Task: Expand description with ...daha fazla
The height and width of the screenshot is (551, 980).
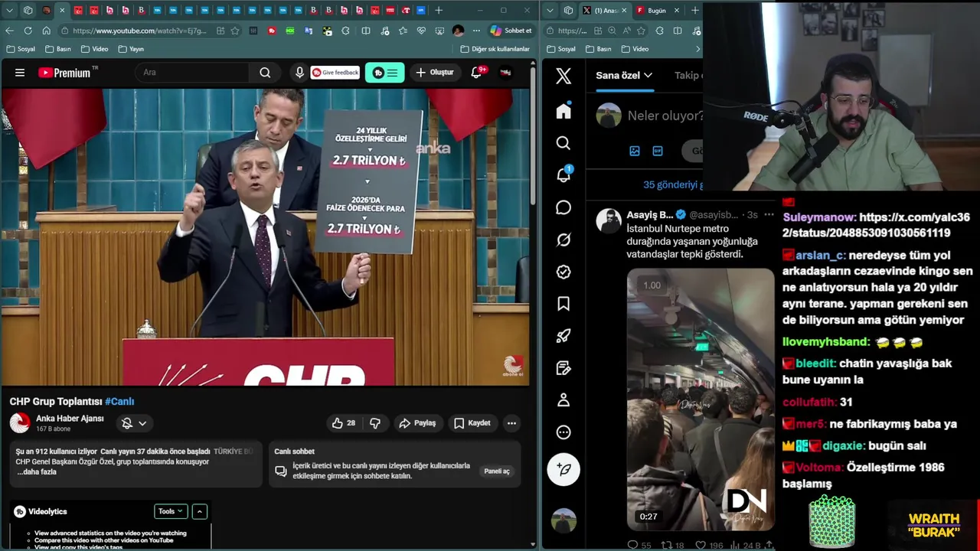Action: coord(37,472)
